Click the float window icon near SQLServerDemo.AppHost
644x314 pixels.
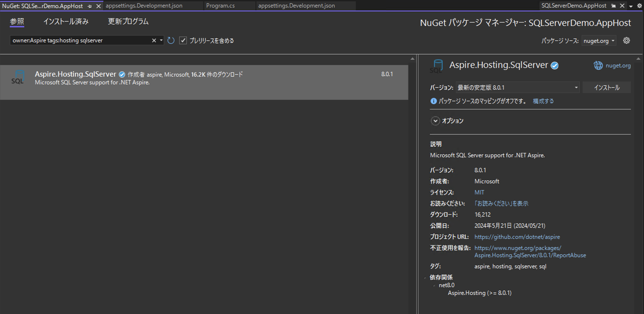(613, 6)
